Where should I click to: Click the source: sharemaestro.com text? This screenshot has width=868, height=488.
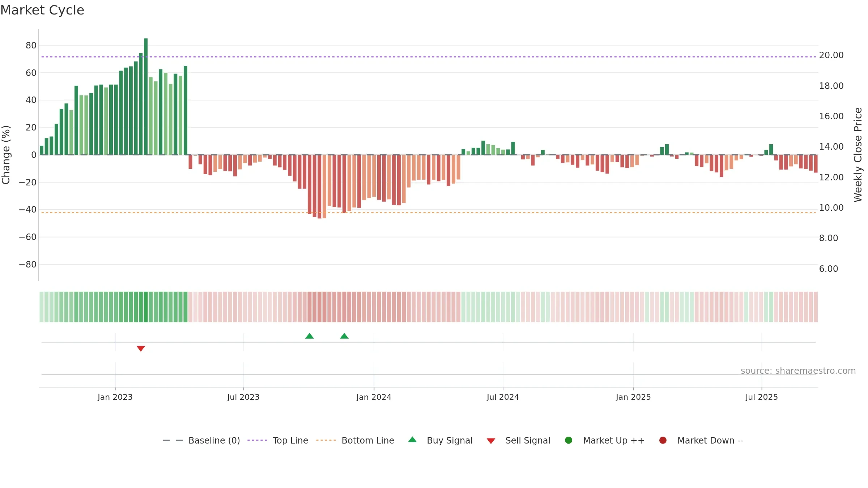(798, 371)
